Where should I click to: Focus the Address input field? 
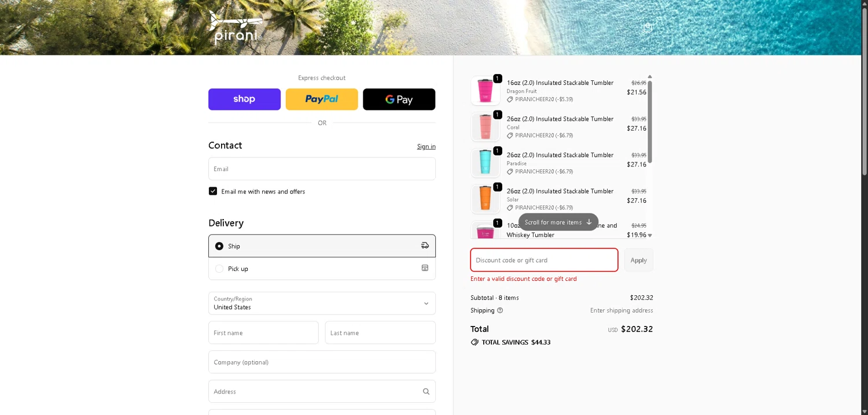322,391
